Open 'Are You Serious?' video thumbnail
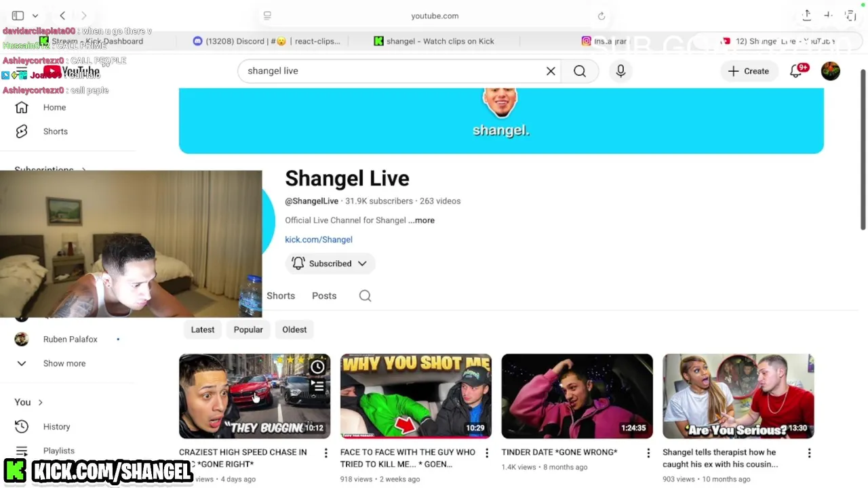 coord(738,396)
